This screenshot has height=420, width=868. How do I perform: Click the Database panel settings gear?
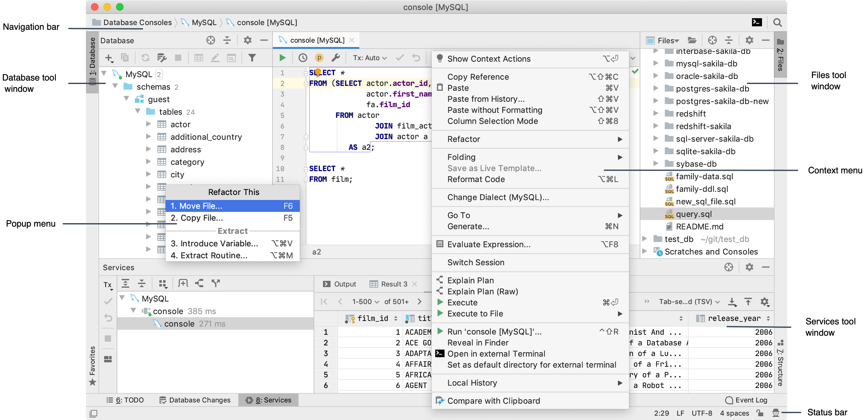(248, 40)
